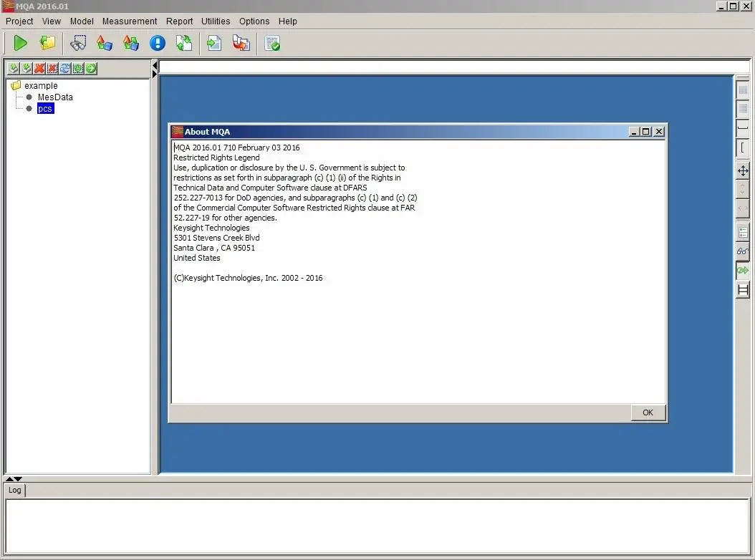Click the green double arrow icon on right toolbar
This screenshot has height=560, width=755.
(743, 270)
